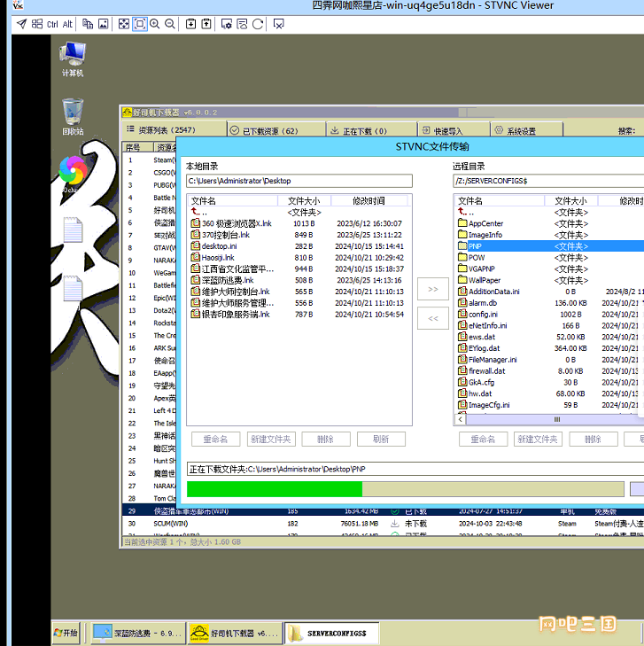Screen dimensions: 644x646
Task: Click local panel 删除 button
Action: point(326,440)
